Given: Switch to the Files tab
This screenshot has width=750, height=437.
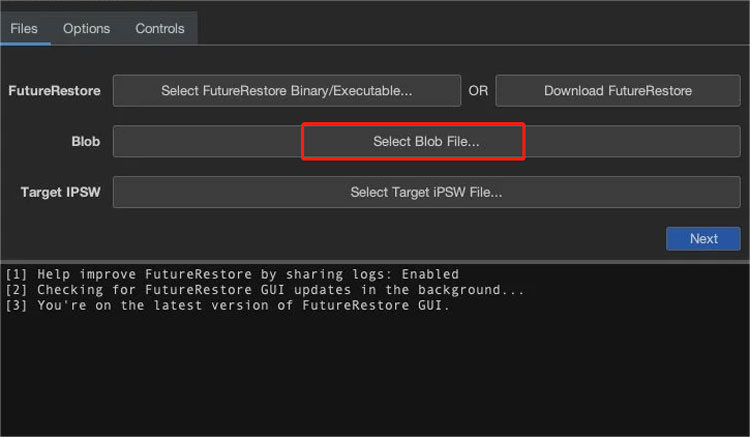Looking at the screenshot, I should (24, 29).
